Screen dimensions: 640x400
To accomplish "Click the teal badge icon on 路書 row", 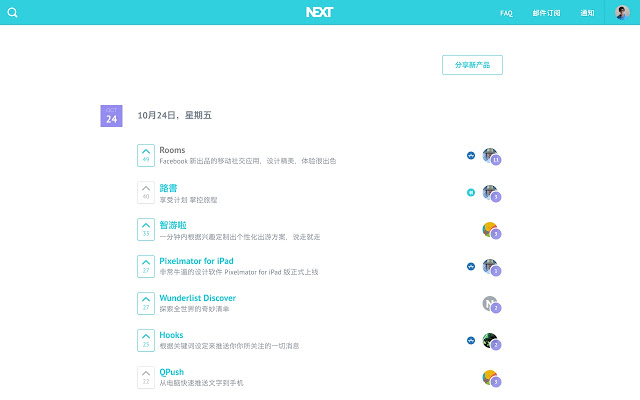I will pyautogui.click(x=471, y=192).
